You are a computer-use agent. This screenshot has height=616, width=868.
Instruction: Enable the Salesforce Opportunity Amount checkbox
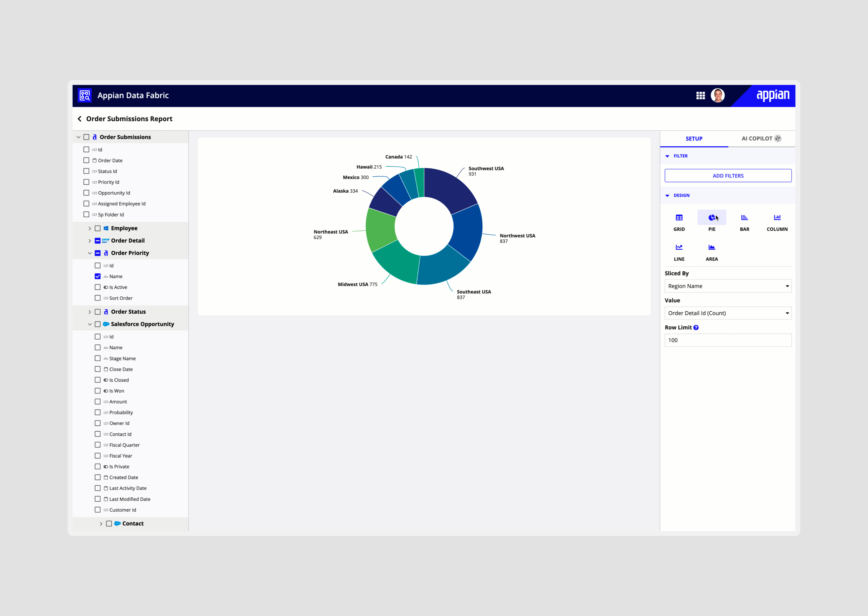[97, 402]
